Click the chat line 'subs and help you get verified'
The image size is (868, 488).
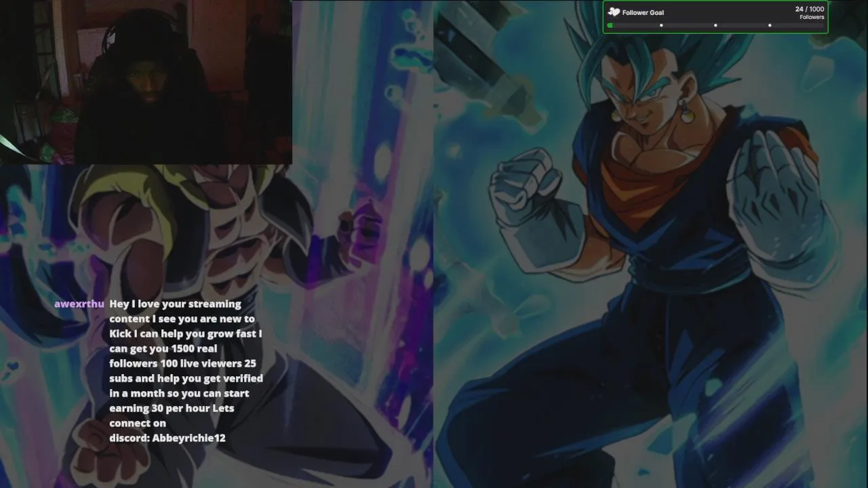coord(186,378)
